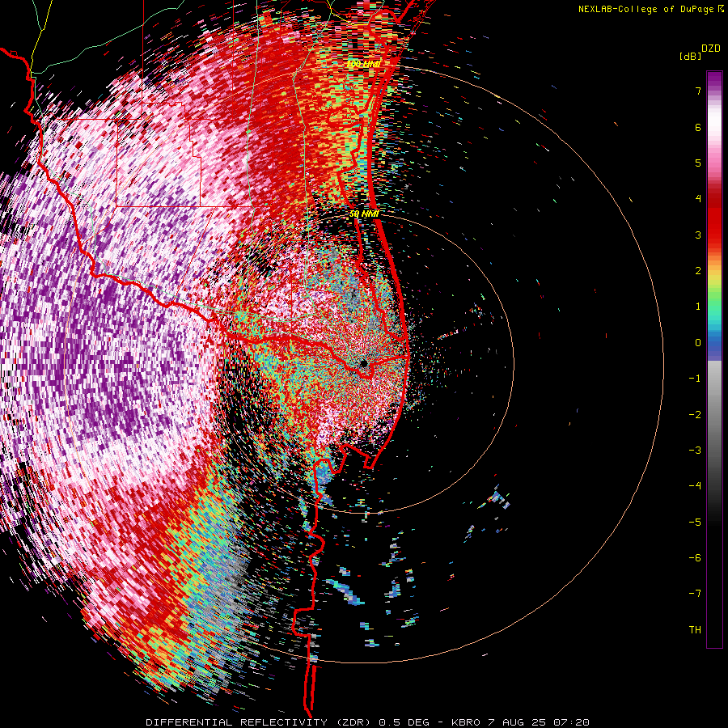Click the 5 value on the color scale
Screen dimensions: 728x728
point(698,163)
